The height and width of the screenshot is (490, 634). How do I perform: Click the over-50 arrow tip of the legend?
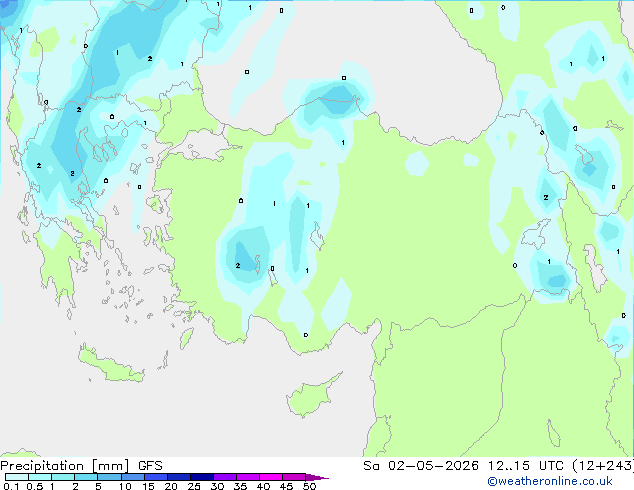coord(317,477)
